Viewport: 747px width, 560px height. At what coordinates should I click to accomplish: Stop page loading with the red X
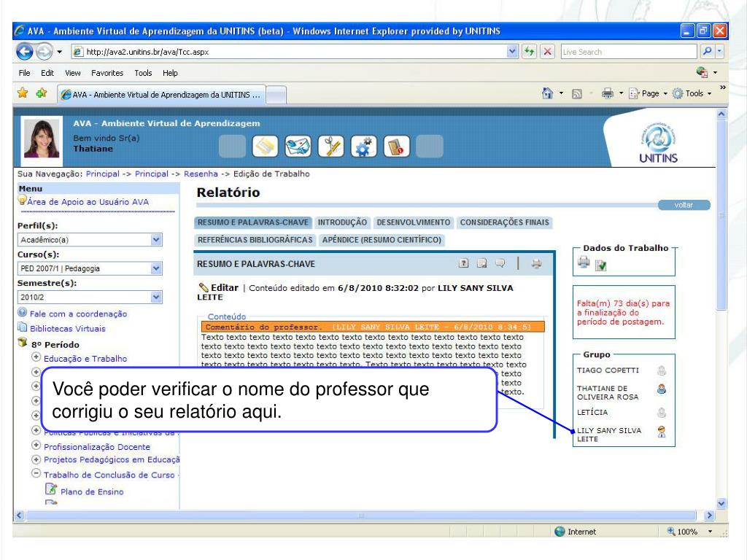click(548, 52)
